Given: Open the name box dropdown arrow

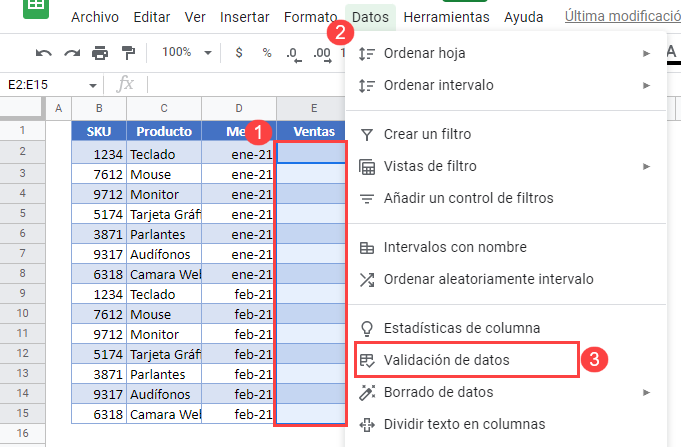Looking at the screenshot, I should 93,86.
